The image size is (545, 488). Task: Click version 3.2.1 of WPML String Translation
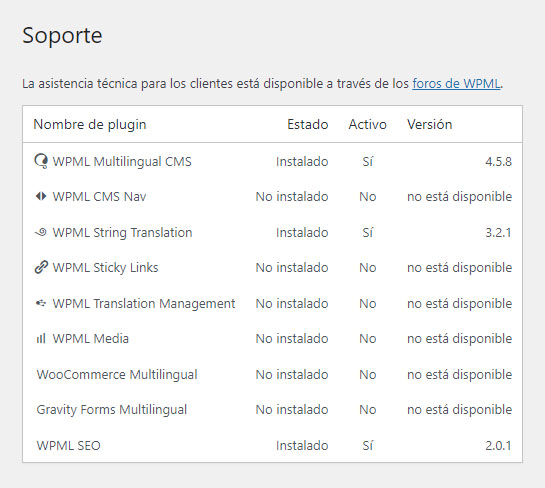pyautogui.click(x=498, y=233)
